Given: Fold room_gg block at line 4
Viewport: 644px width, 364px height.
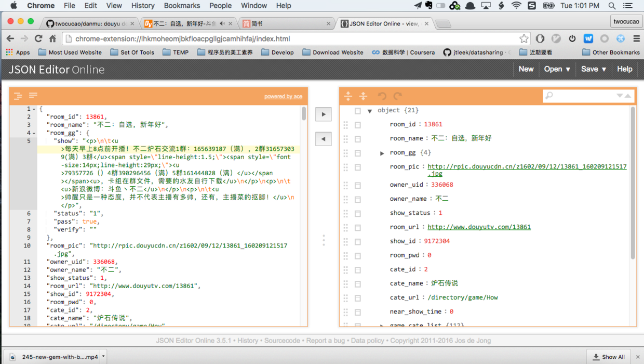Looking at the screenshot, I should (x=34, y=133).
